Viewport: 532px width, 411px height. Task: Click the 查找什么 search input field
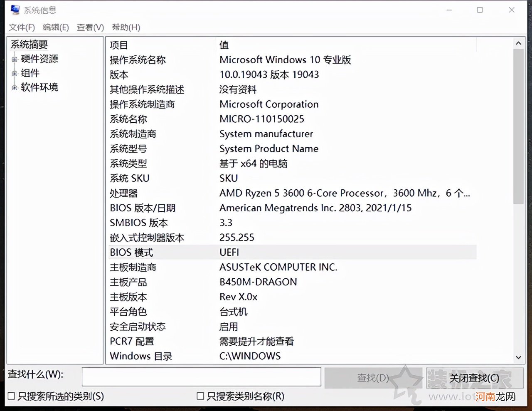[202, 377]
